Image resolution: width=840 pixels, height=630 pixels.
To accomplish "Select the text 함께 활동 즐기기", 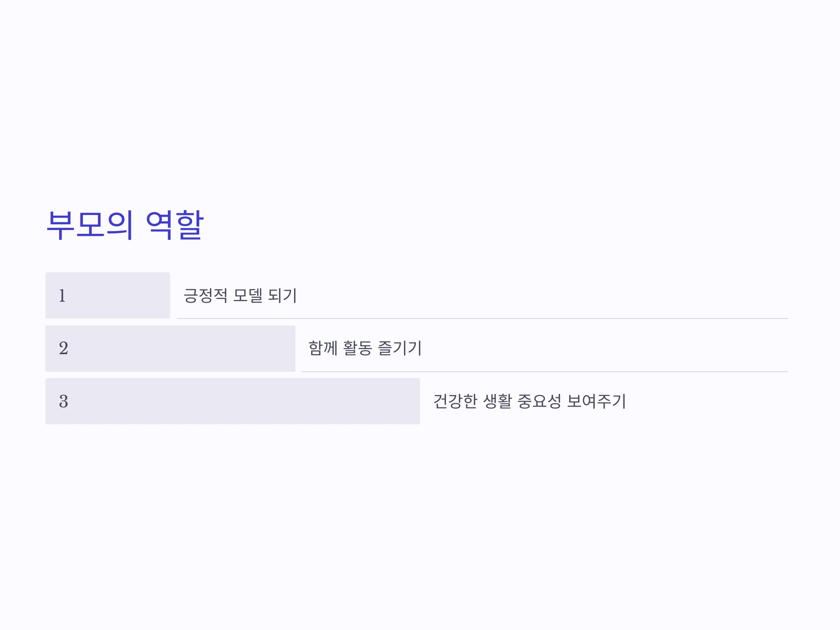I will pyautogui.click(x=365, y=348).
